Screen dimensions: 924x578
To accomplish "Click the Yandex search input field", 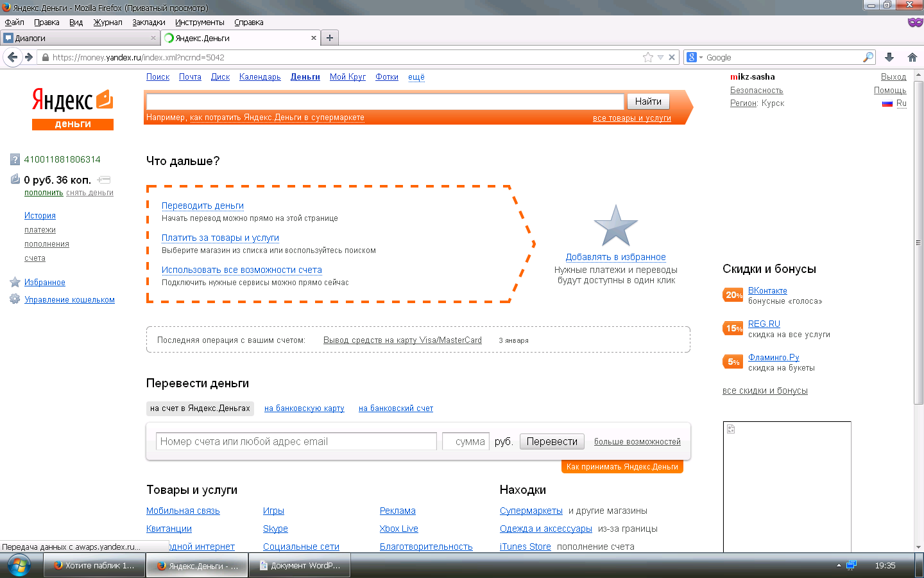I will click(385, 101).
